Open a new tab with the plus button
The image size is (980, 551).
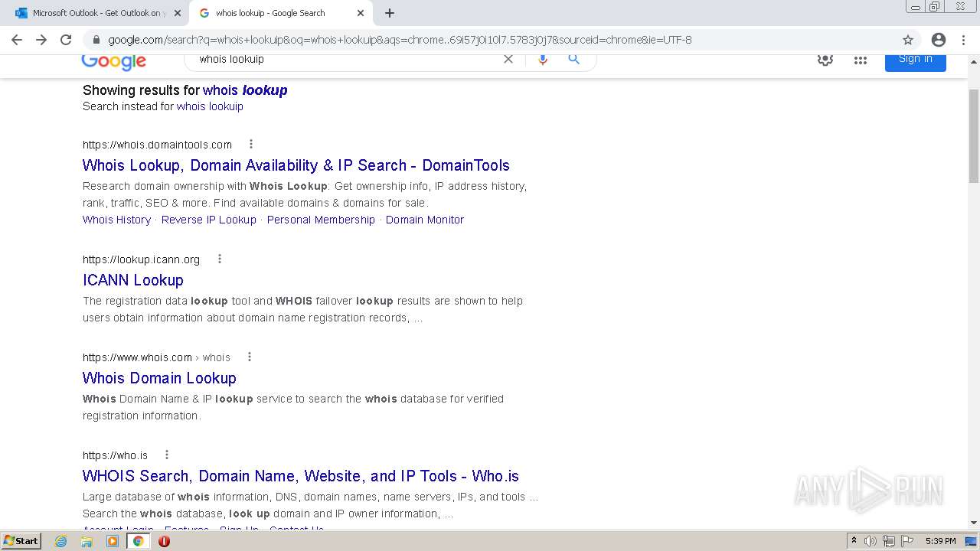pyautogui.click(x=390, y=13)
